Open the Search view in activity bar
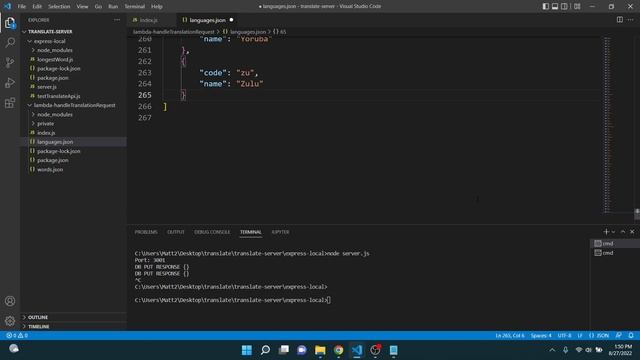 coord(10,42)
